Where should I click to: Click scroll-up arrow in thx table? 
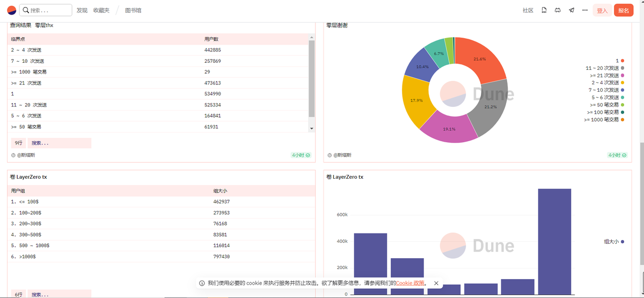tap(312, 37)
